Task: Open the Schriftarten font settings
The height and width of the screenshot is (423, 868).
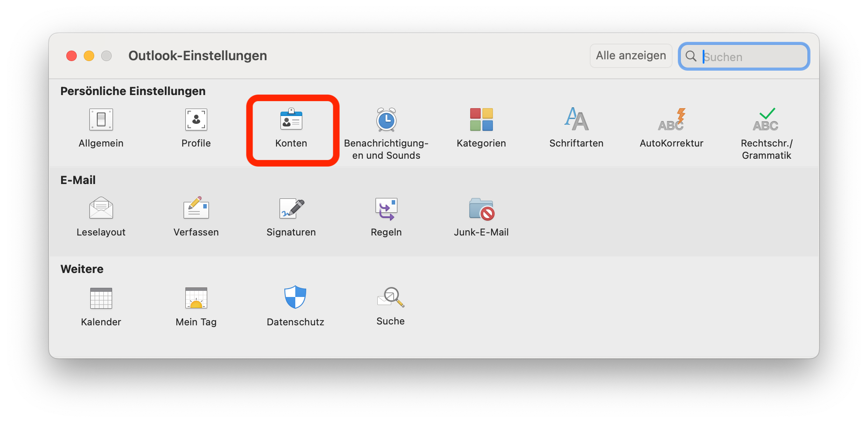Action: click(x=576, y=120)
